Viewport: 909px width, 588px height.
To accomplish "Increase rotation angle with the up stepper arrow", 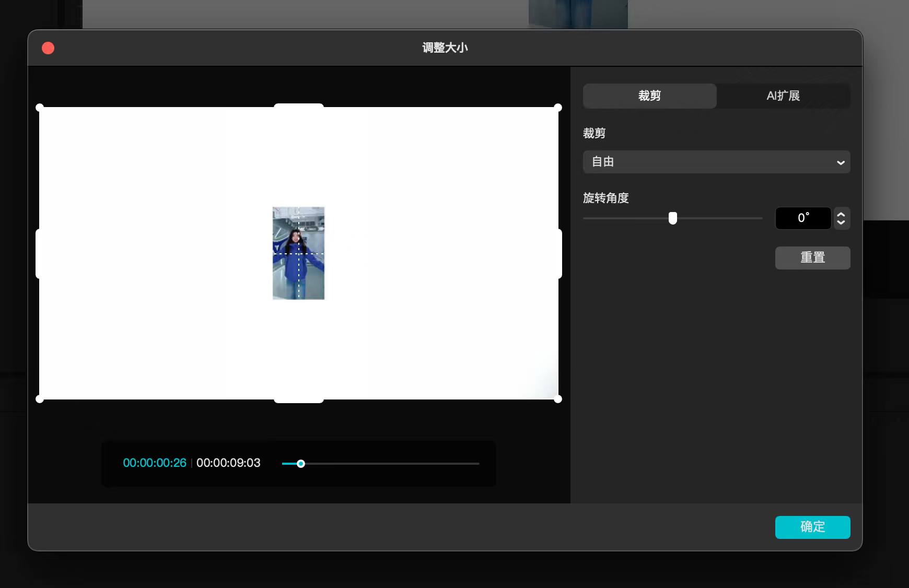I will tap(841, 214).
